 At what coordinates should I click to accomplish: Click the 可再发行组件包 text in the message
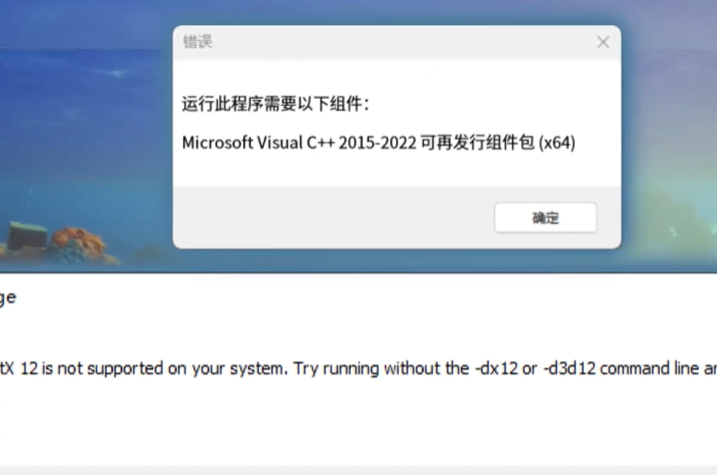click(477, 143)
